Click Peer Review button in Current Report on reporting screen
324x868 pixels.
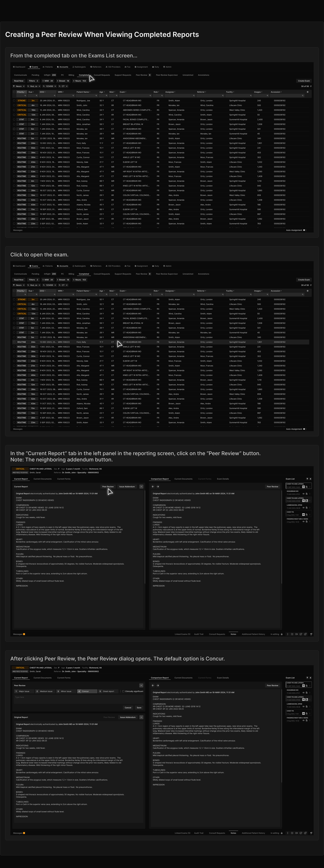[108, 487]
